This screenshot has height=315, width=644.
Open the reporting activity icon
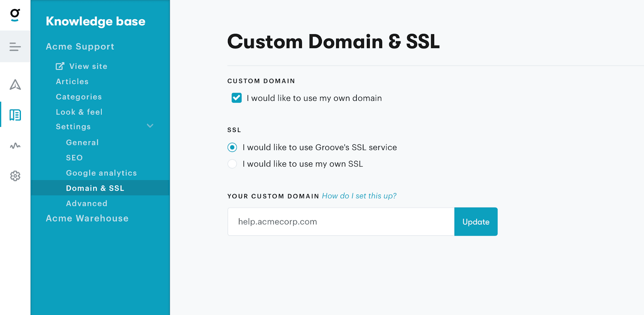pyautogui.click(x=15, y=146)
